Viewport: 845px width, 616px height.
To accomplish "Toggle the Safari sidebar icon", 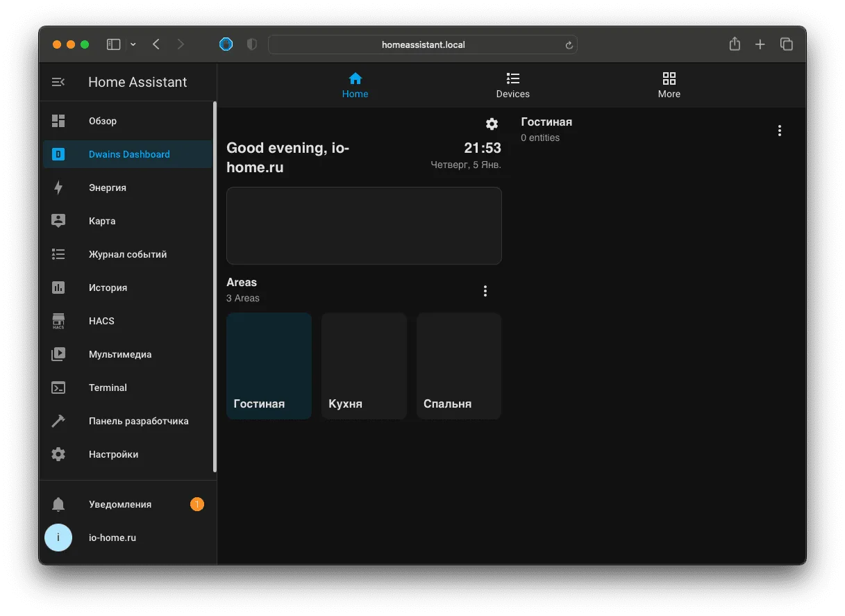I will pos(113,44).
